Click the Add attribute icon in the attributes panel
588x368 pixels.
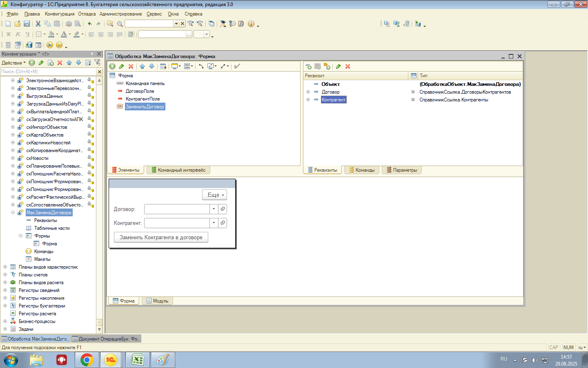point(308,66)
